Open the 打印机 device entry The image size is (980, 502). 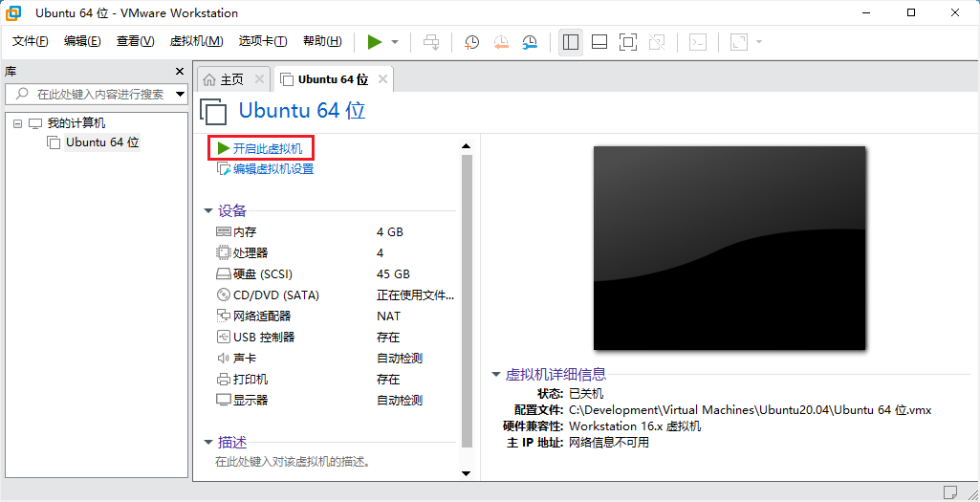coord(242,380)
